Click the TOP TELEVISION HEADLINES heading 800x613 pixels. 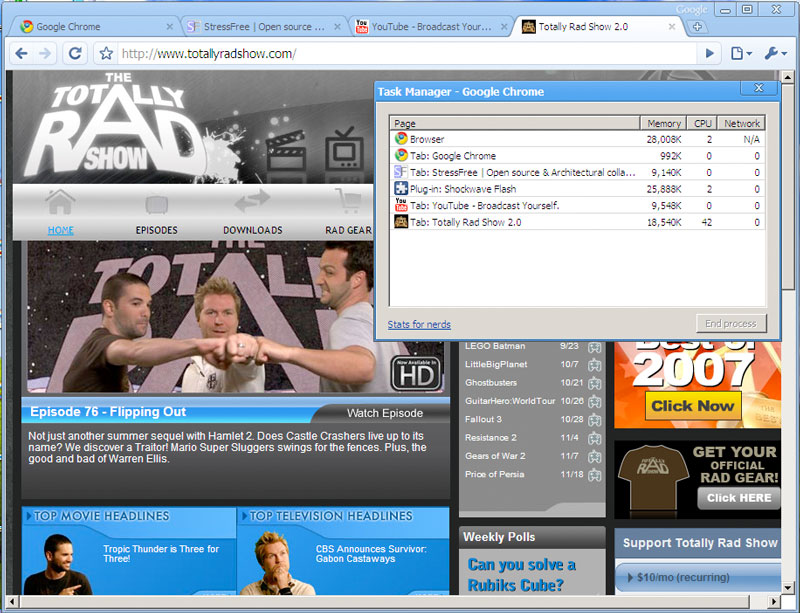coord(331,516)
